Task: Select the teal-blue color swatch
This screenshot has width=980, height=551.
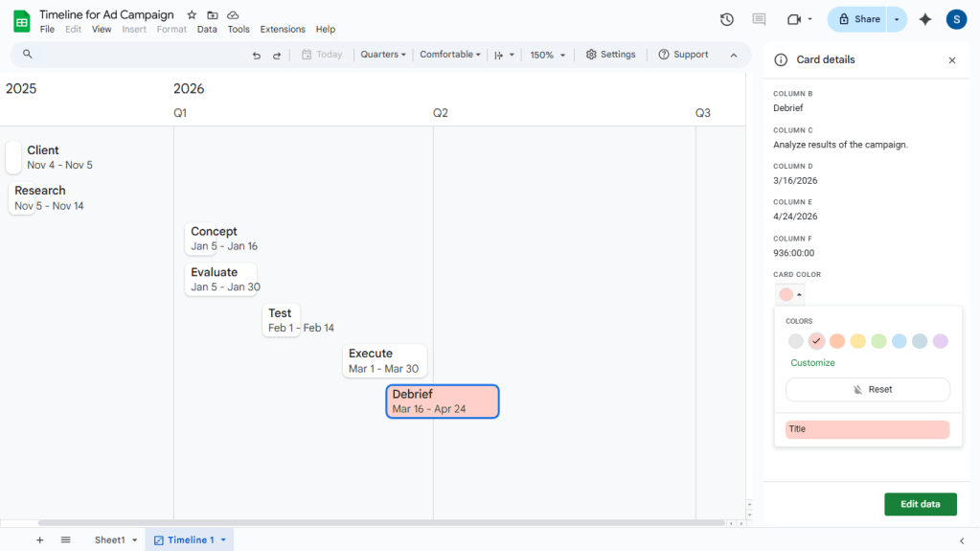Action: click(920, 341)
